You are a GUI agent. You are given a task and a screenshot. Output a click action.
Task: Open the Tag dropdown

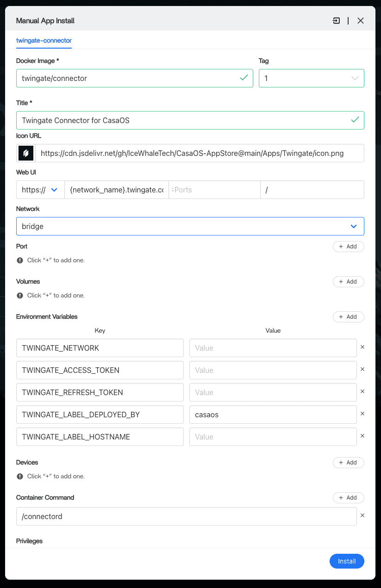pyautogui.click(x=312, y=78)
